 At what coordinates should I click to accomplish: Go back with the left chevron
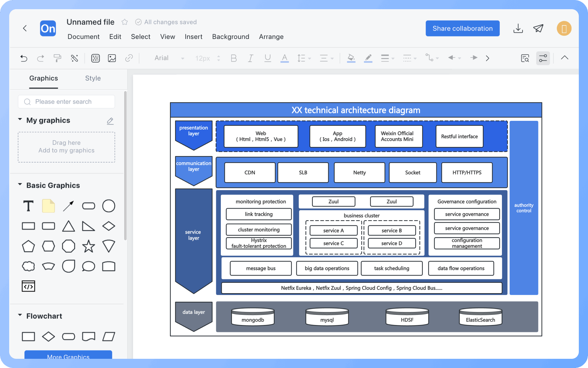[25, 28]
